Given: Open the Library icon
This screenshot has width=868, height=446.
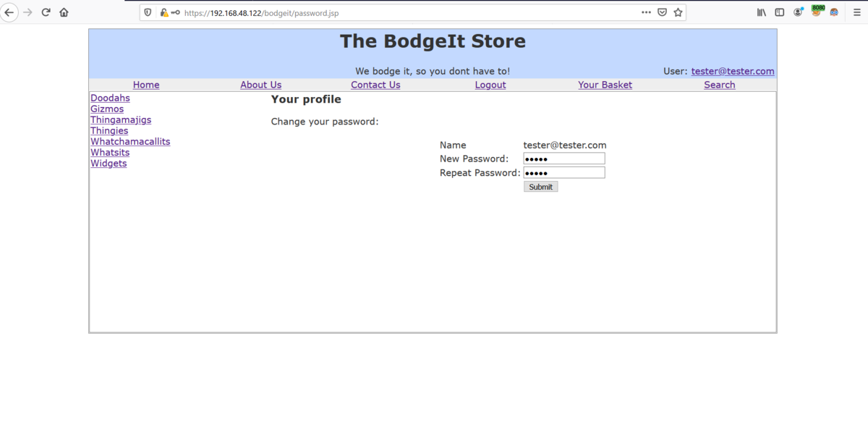Looking at the screenshot, I should click(x=762, y=12).
